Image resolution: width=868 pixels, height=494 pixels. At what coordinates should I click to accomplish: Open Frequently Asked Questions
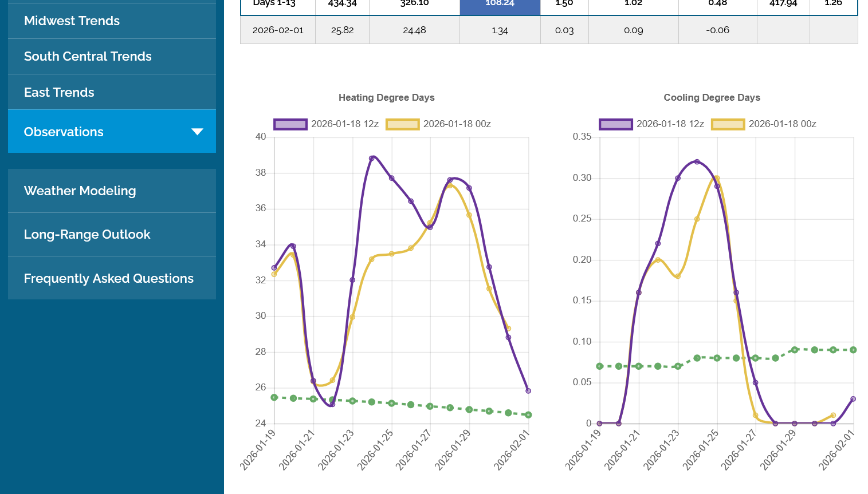coord(109,279)
